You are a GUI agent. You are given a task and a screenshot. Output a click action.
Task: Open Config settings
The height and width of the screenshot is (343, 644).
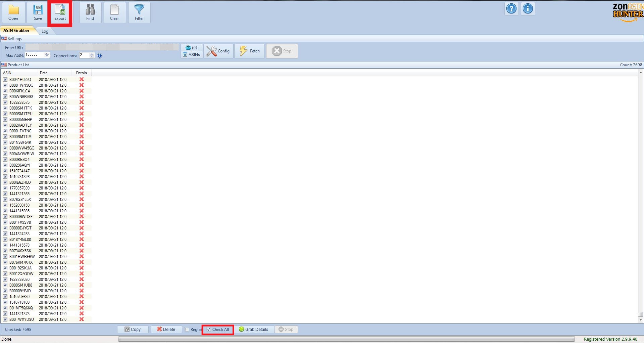coord(218,51)
